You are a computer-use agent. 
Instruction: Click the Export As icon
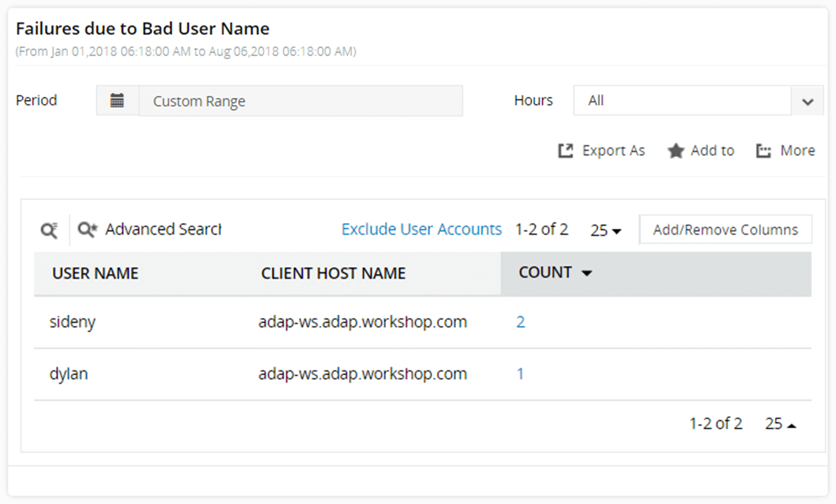point(566,150)
